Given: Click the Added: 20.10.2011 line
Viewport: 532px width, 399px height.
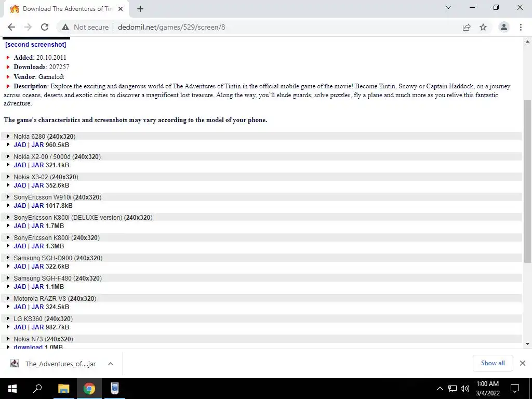Looking at the screenshot, I should tap(39, 57).
